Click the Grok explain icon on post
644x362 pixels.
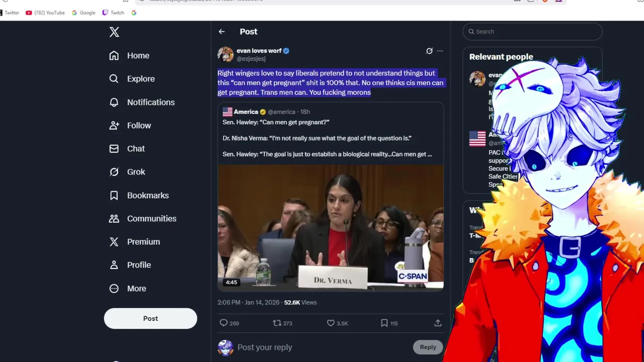pyautogui.click(x=429, y=51)
